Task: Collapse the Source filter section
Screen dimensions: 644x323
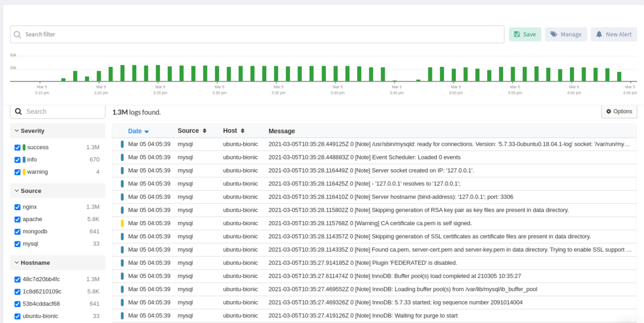Action: point(17,191)
